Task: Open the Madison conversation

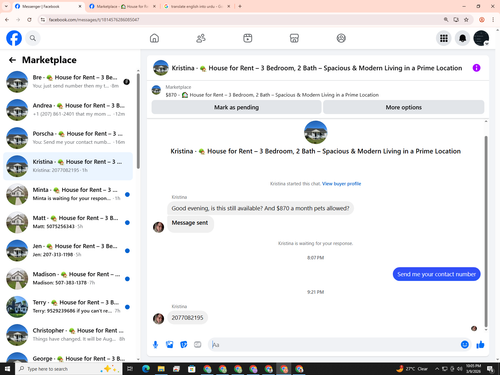Action: 68,279
